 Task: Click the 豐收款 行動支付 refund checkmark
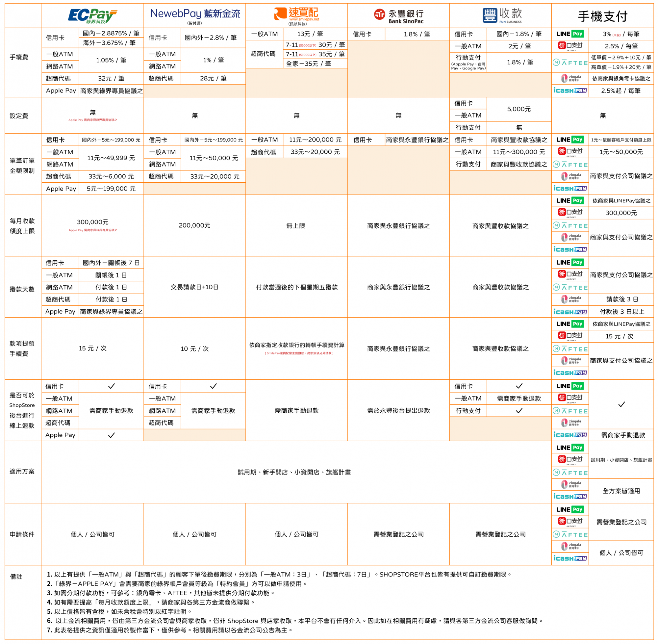click(x=519, y=411)
